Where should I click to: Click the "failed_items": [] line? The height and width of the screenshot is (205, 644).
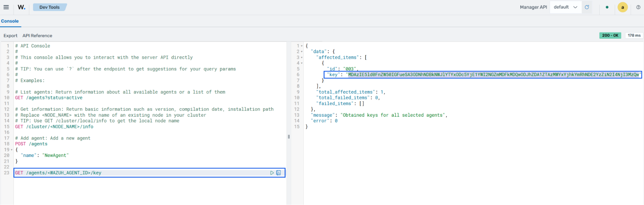[340, 103]
